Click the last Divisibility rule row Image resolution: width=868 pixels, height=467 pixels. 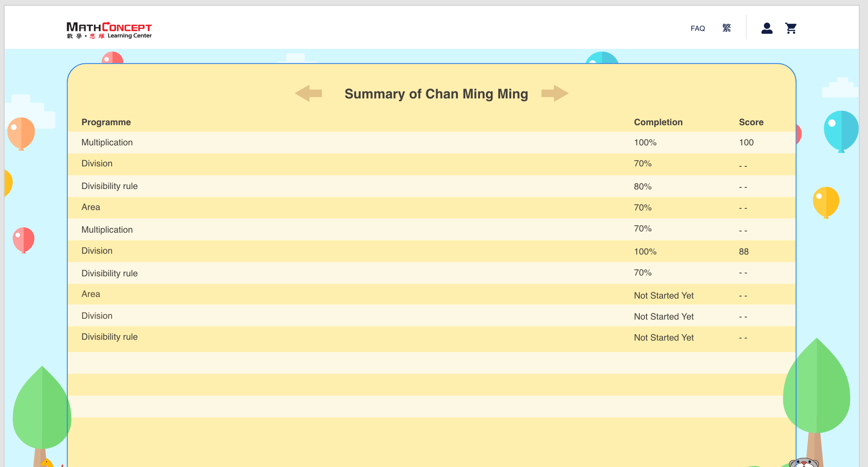(110, 337)
